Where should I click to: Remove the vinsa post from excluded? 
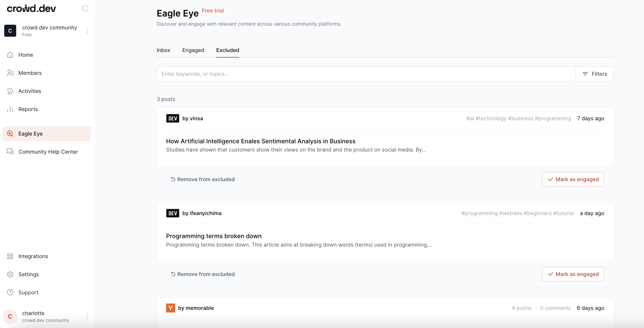click(x=202, y=179)
